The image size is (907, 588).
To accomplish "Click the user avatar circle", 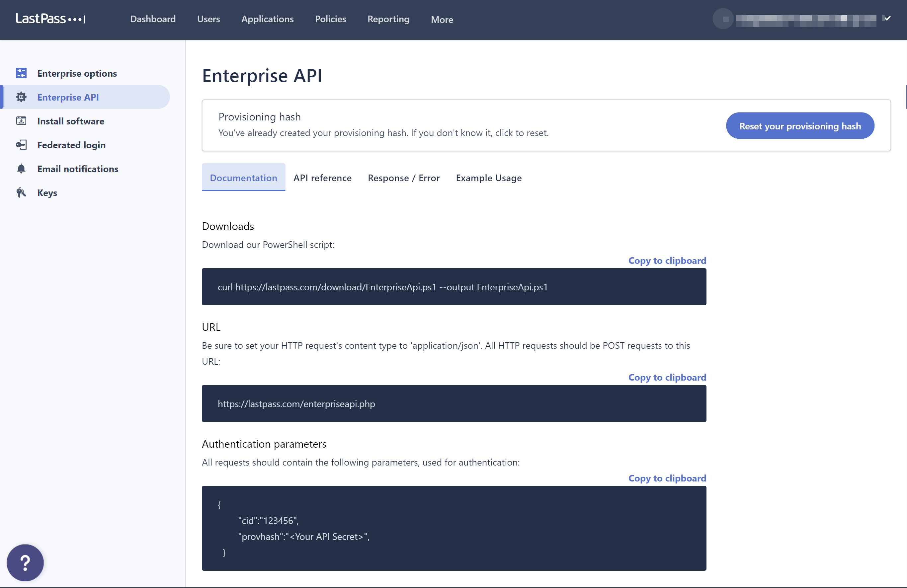I will (723, 19).
